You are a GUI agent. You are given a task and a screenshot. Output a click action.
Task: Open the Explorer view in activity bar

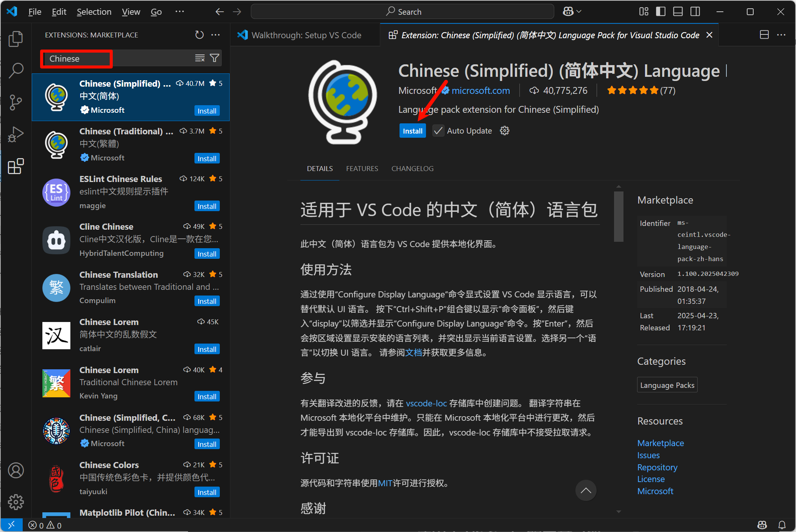tap(16, 39)
